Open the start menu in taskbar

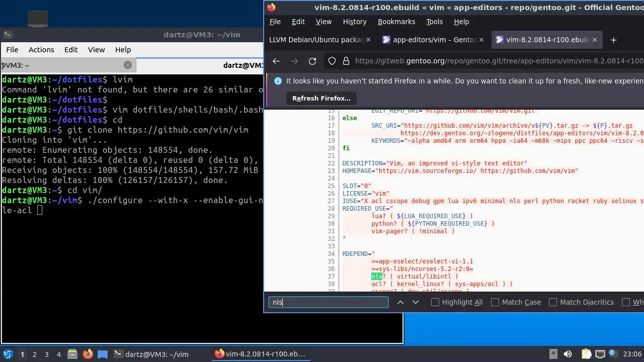click(x=8, y=354)
